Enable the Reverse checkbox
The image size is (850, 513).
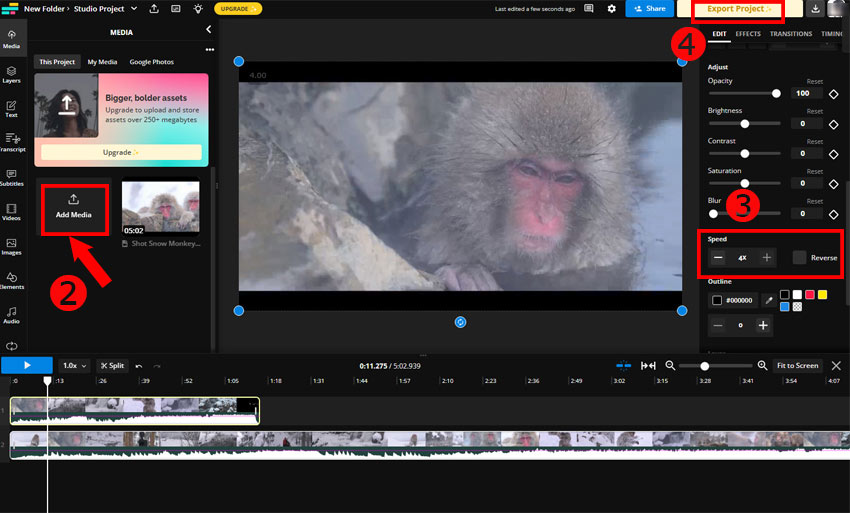pyautogui.click(x=799, y=258)
